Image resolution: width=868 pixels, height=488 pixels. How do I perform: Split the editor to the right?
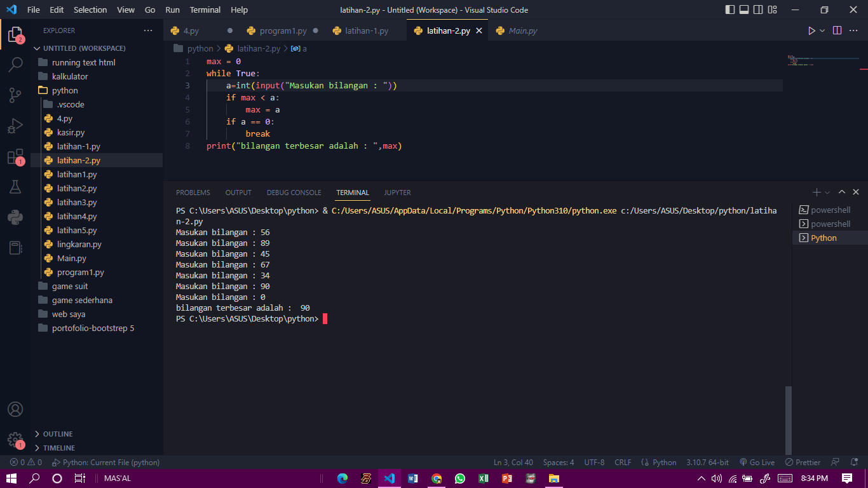(x=837, y=30)
